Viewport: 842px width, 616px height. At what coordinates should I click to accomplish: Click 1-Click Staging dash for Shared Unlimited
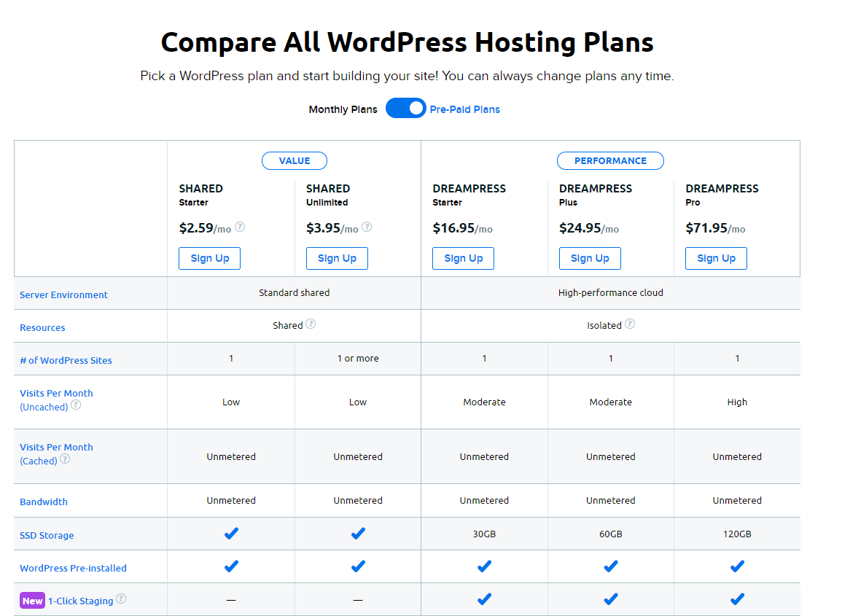point(358,600)
